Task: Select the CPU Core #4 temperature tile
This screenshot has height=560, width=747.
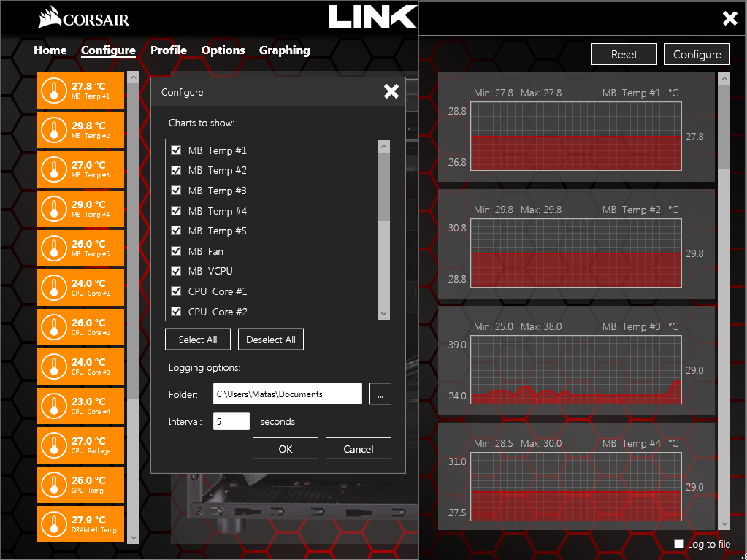Action: [80, 406]
